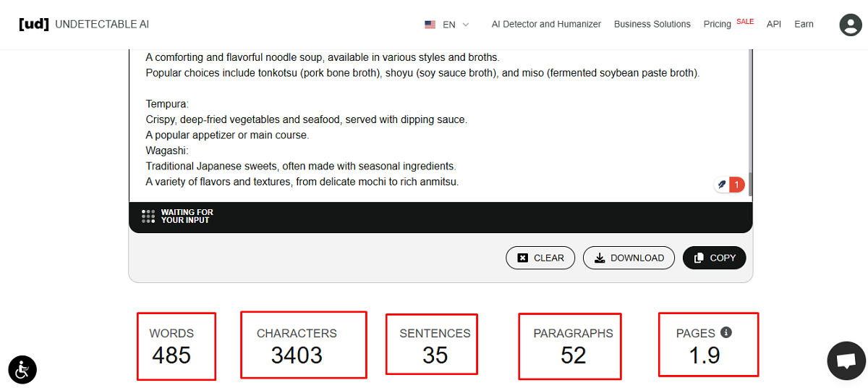Click the Pages info icon
Image resolution: width=868 pixels, height=388 pixels.
726,332
